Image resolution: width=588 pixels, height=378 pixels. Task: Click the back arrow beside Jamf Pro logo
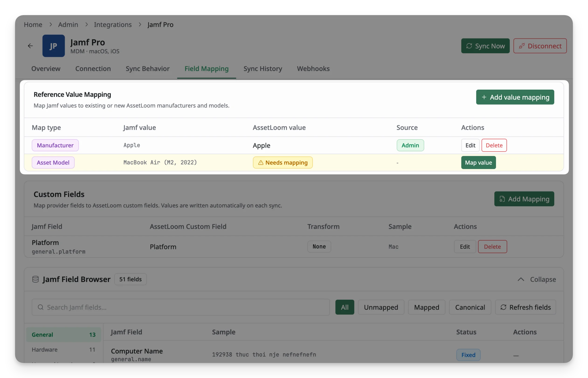point(30,46)
